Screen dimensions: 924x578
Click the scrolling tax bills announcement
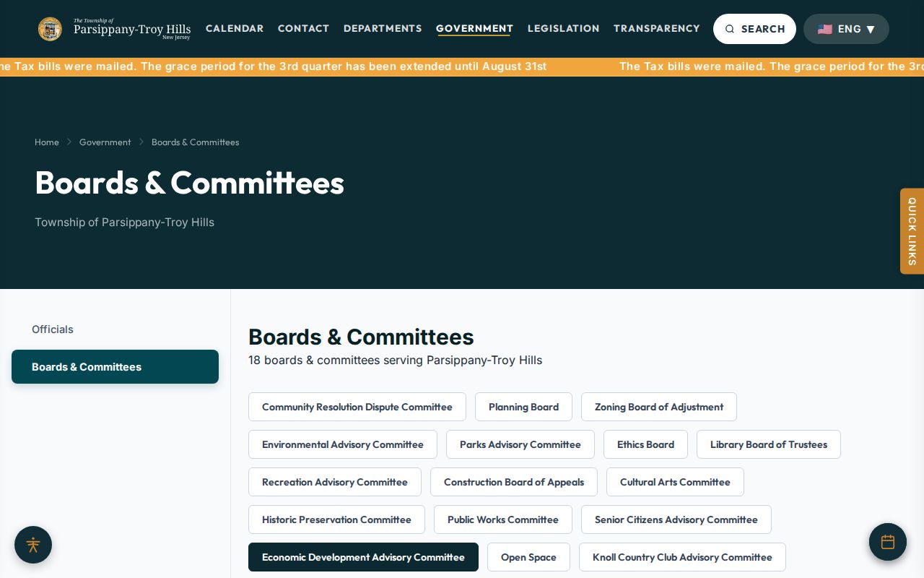462,66
